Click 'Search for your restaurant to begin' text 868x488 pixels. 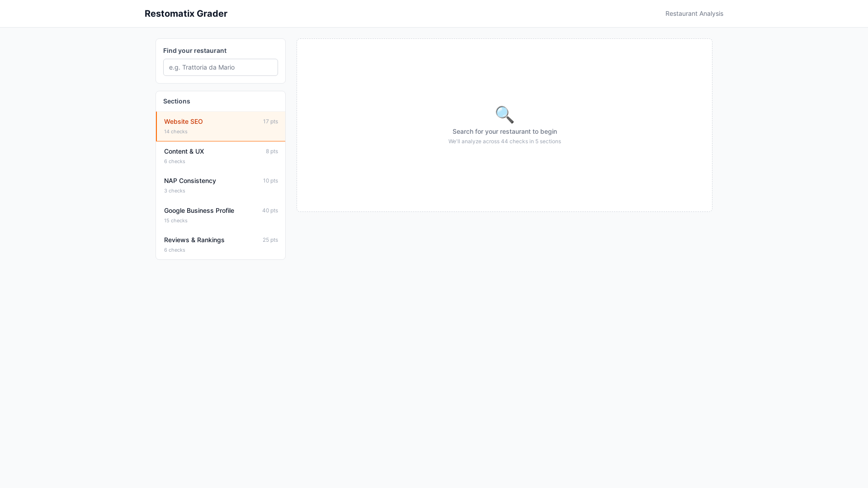click(505, 131)
